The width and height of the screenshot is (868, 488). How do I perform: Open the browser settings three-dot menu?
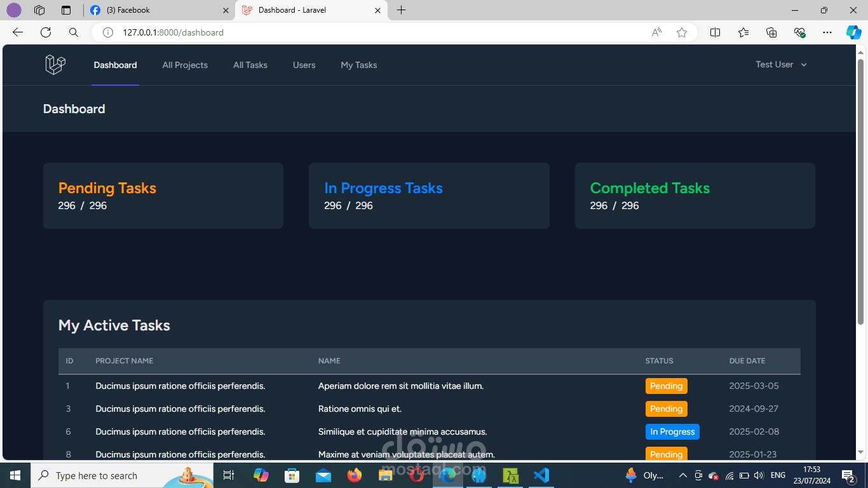827,32
